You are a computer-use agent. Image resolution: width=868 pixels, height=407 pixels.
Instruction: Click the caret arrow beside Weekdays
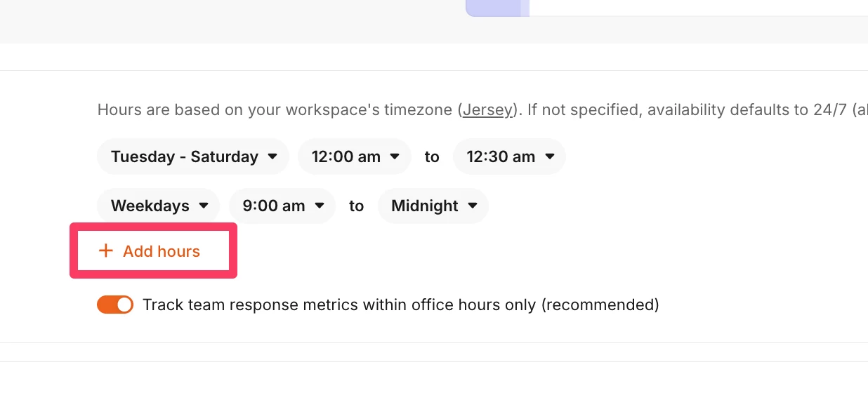click(x=204, y=206)
